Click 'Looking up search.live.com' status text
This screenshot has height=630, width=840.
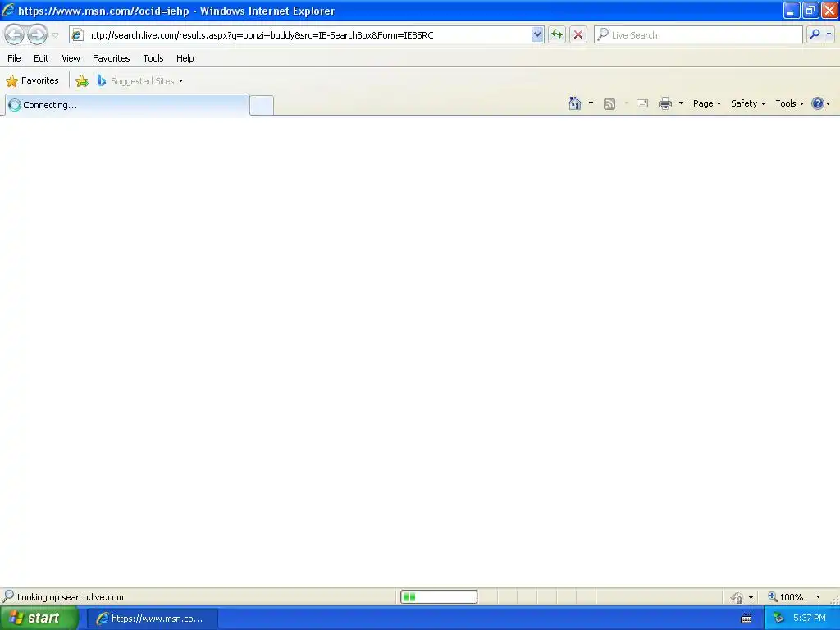(71, 597)
